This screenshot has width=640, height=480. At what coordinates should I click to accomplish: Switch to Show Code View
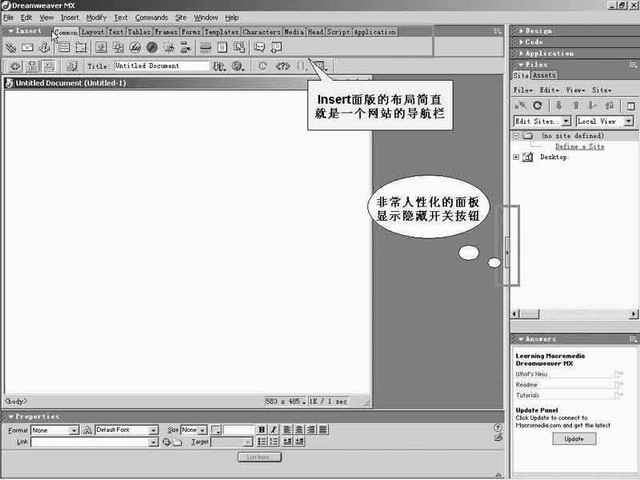click(16, 66)
